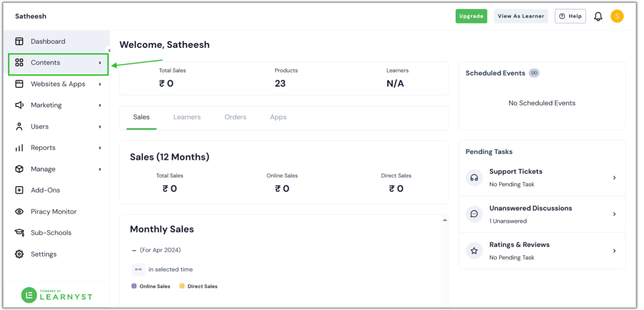This screenshot has height=310, width=644.
Task: Open the profile avatar S
Action: tap(617, 16)
